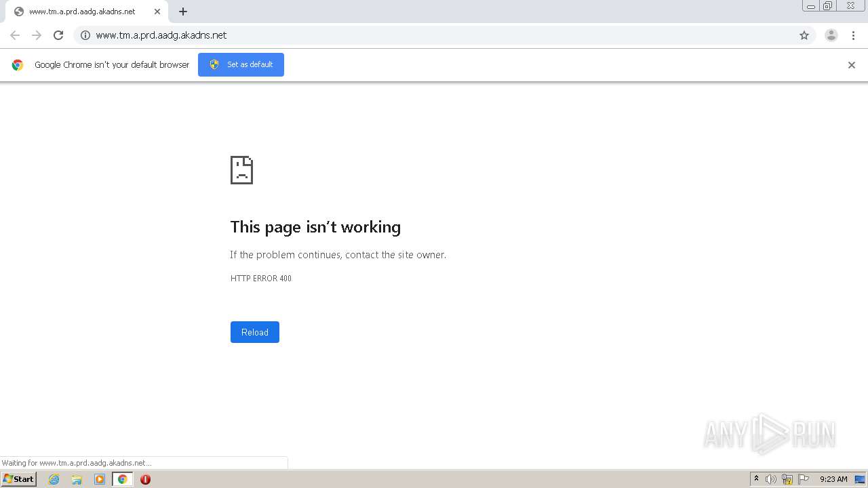Open the volume speaker tray icon
This screenshot has width=868, height=488.
[771, 479]
